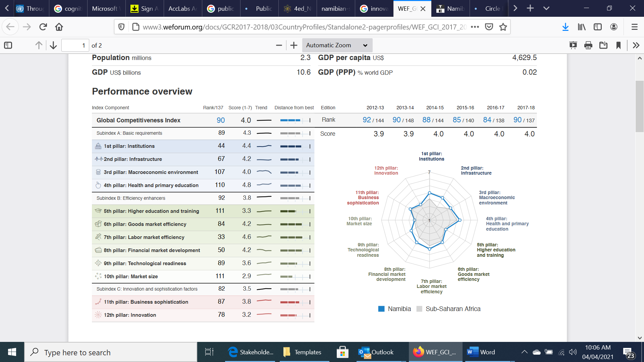The image size is (644, 362).
Task: Open the Automatic Zoom dropdown
Action: click(x=337, y=45)
